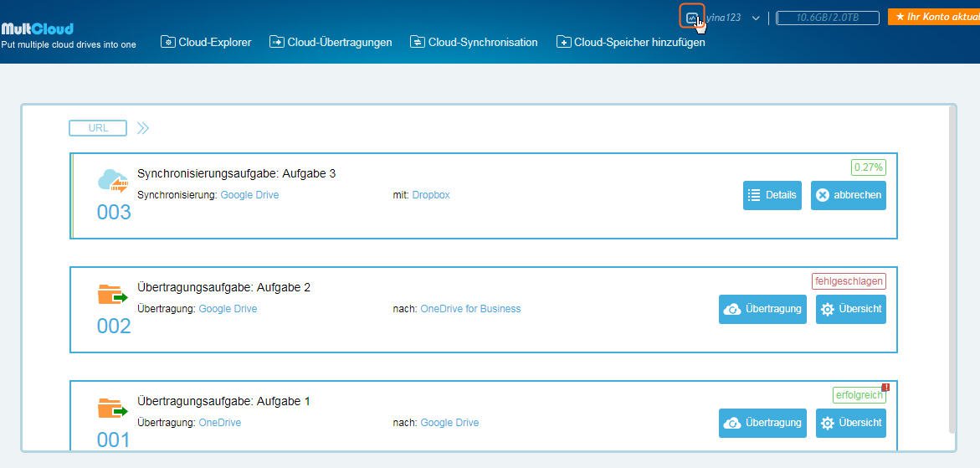The height and width of the screenshot is (468, 980).
Task: Open Google Drive link in Aufgabe 3
Action: pos(250,195)
